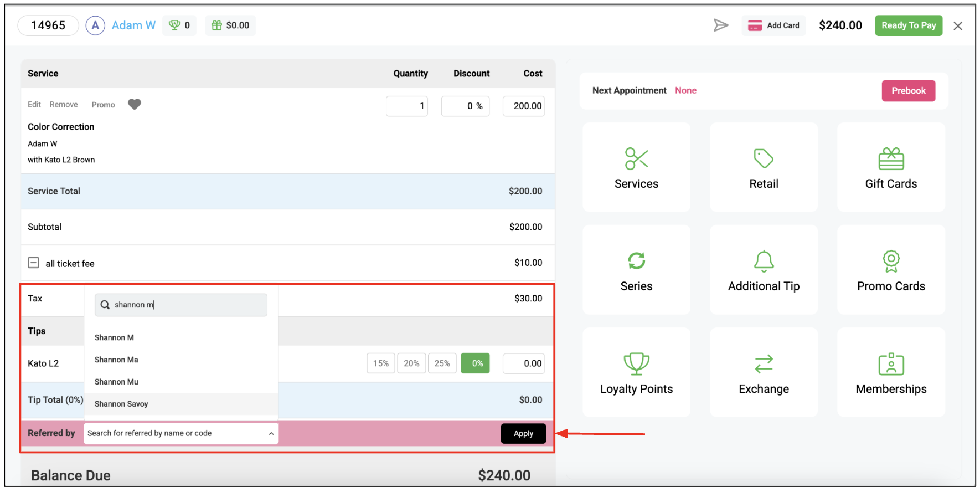The width and height of the screenshot is (980, 492).
Task: Open the Loyalty Points trophy tile
Action: coord(636,372)
